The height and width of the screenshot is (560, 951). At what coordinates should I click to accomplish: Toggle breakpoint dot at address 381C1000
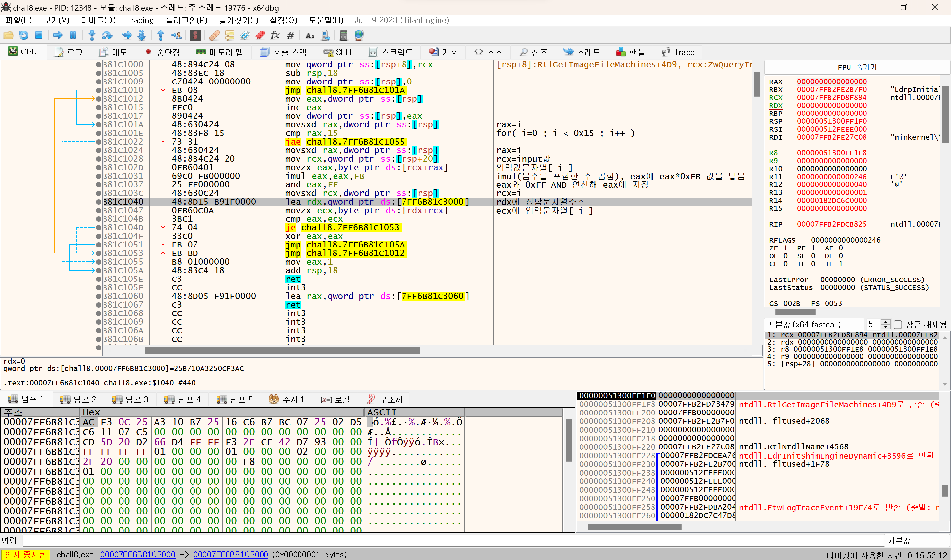99,65
